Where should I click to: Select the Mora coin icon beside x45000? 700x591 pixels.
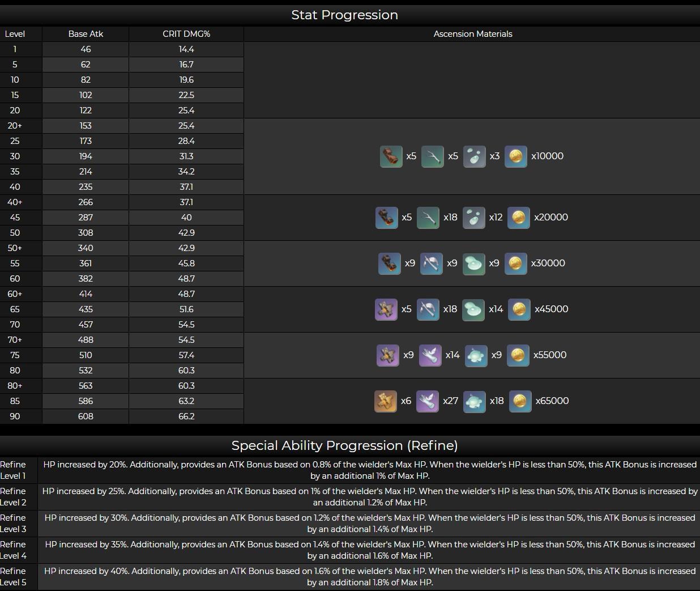pyautogui.click(x=519, y=309)
